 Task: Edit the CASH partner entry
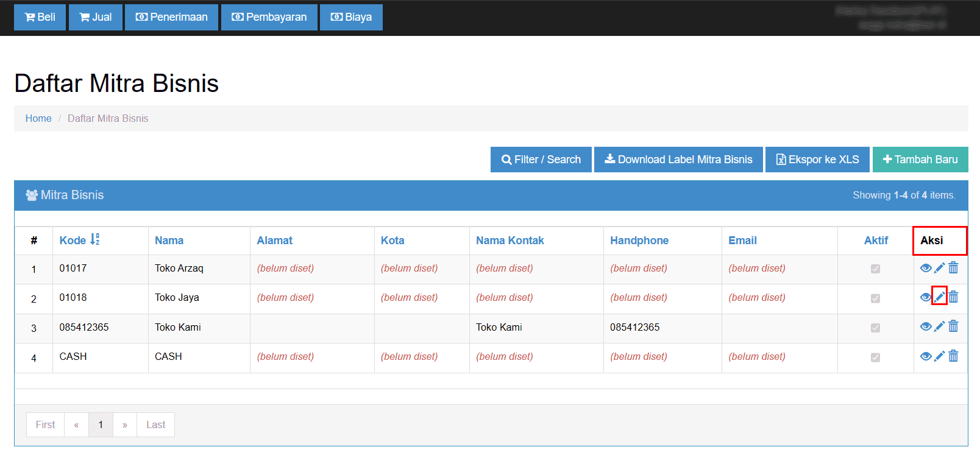pos(940,356)
